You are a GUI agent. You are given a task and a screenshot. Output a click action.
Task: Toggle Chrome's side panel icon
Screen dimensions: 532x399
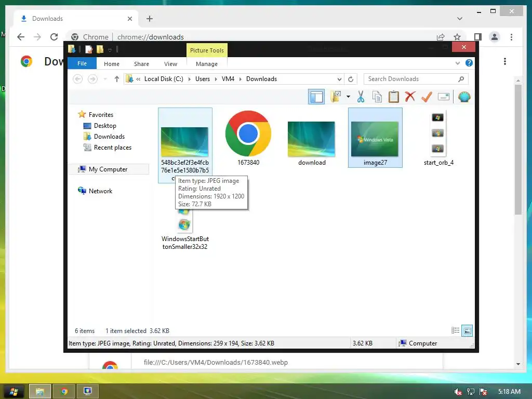(478, 37)
